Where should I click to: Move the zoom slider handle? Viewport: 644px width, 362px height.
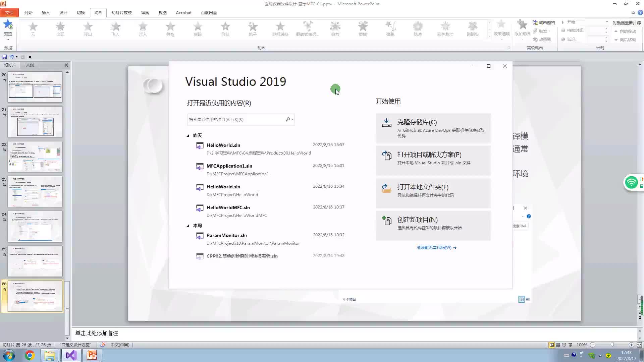(612, 345)
